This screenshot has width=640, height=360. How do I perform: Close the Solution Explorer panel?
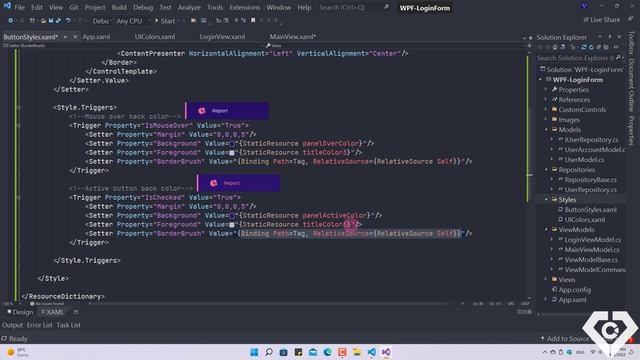(x=620, y=37)
